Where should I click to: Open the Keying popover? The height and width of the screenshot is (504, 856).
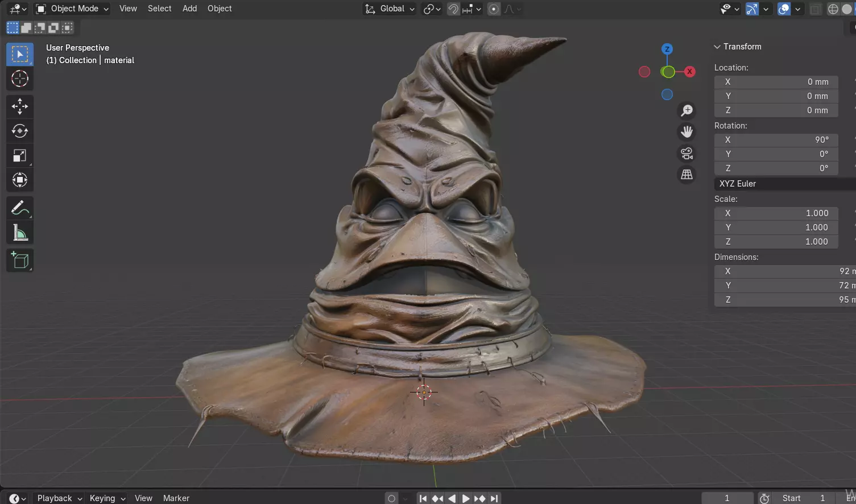[107, 498]
